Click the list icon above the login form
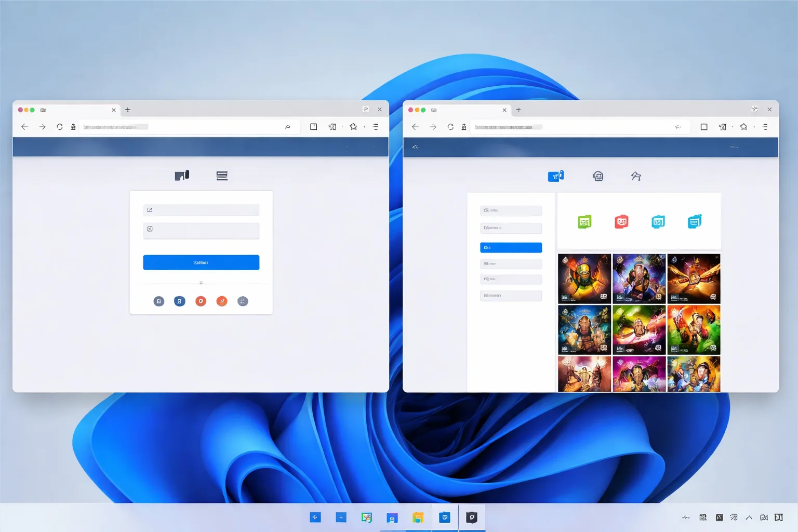This screenshot has height=532, width=798. [x=222, y=176]
